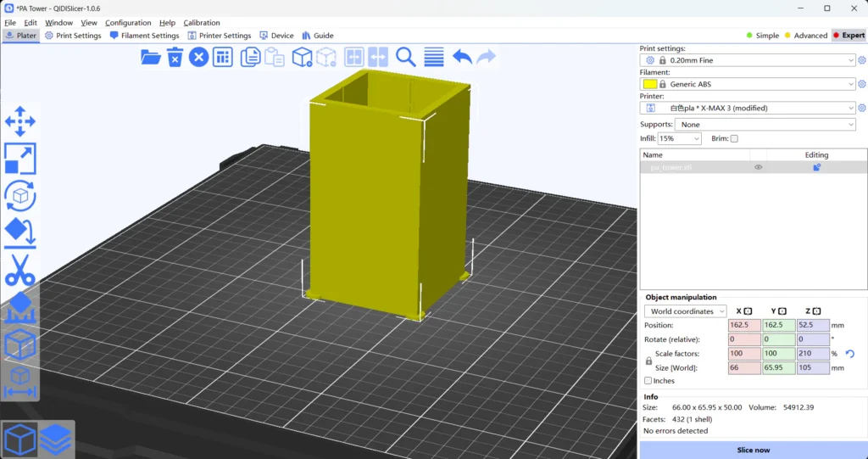Delete the selected object with trash icon
868x459 pixels.
pos(175,57)
